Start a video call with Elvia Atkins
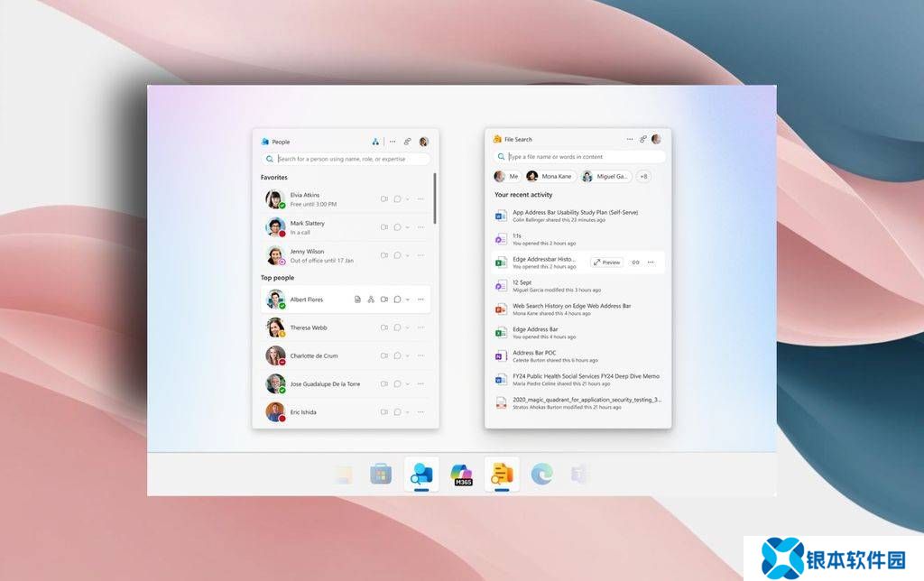Image resolution: width=924 pixels, height=581 pixels. click(384, 199)
